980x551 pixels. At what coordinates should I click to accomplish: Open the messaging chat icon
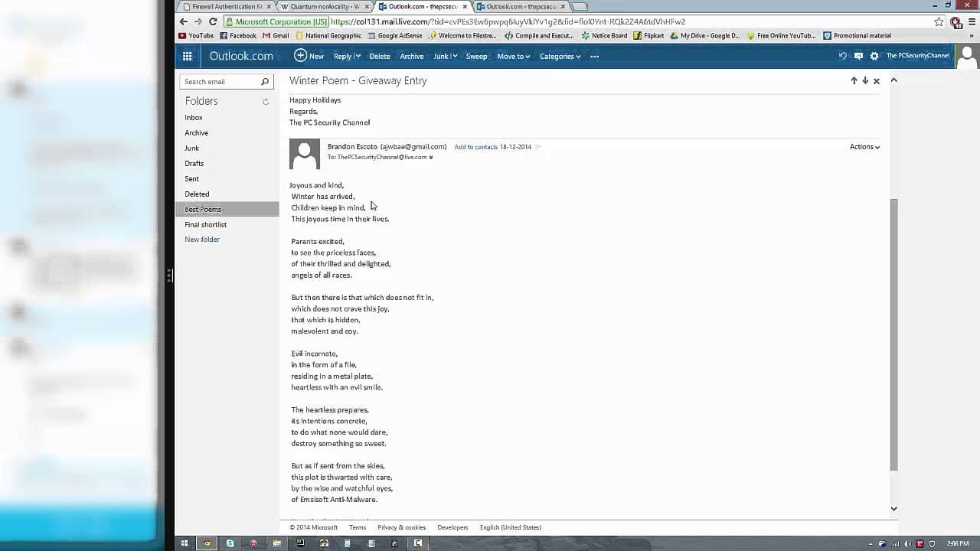coord(858,56)
